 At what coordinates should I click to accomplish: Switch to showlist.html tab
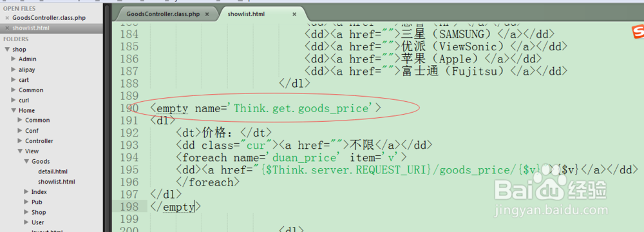click(x=246, y=14)
